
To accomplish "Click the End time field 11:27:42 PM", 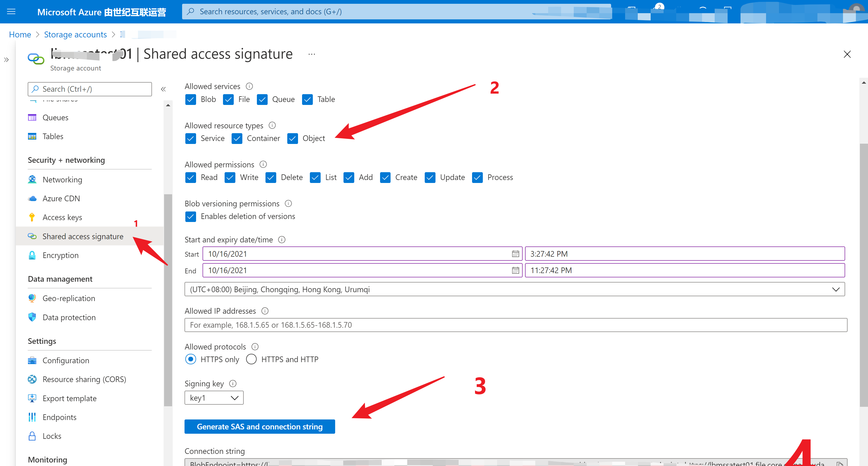I will point(685,270).
